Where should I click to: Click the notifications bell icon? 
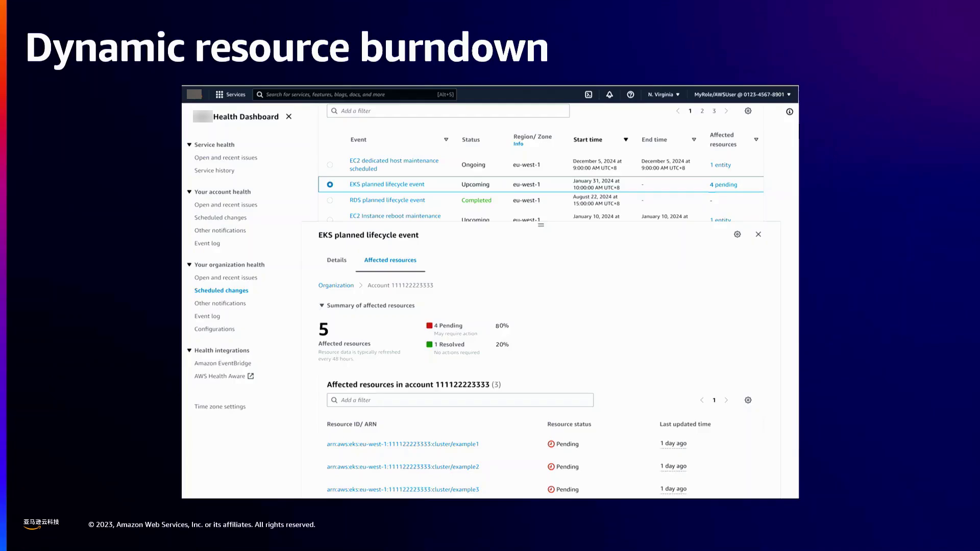point(609,94)
